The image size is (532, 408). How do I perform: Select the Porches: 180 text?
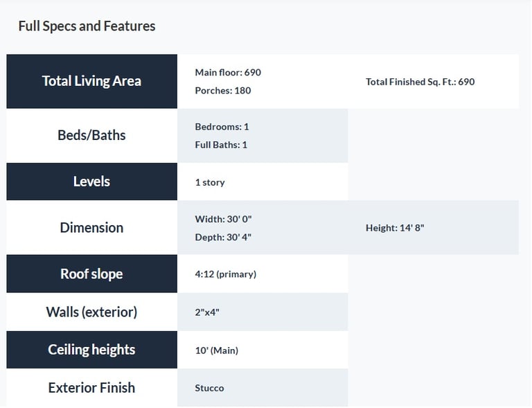[223, 90]
